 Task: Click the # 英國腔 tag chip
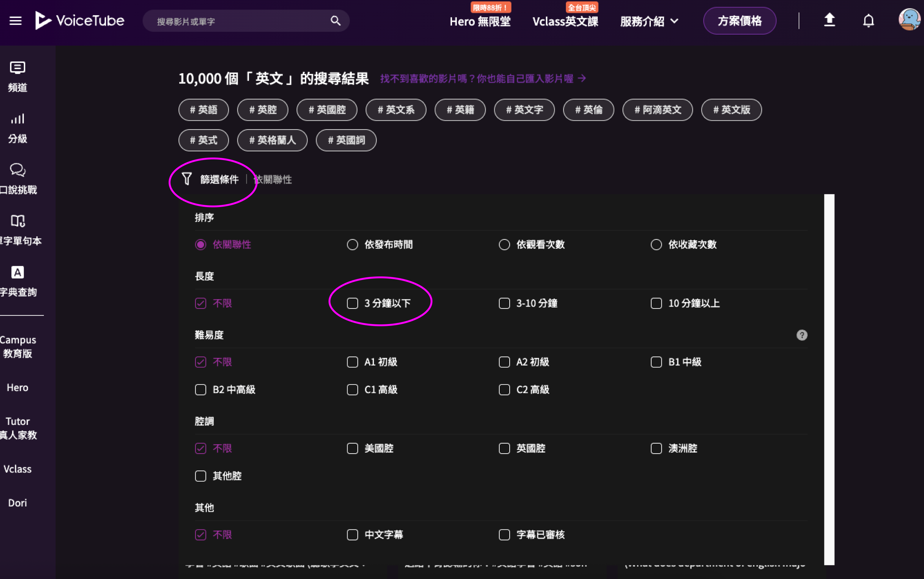point(327,110)
